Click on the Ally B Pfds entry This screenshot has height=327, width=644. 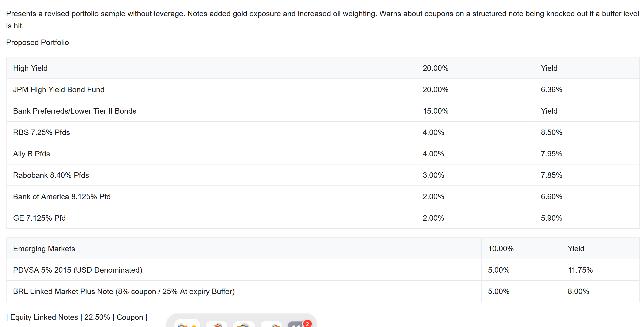pos(31,154)
